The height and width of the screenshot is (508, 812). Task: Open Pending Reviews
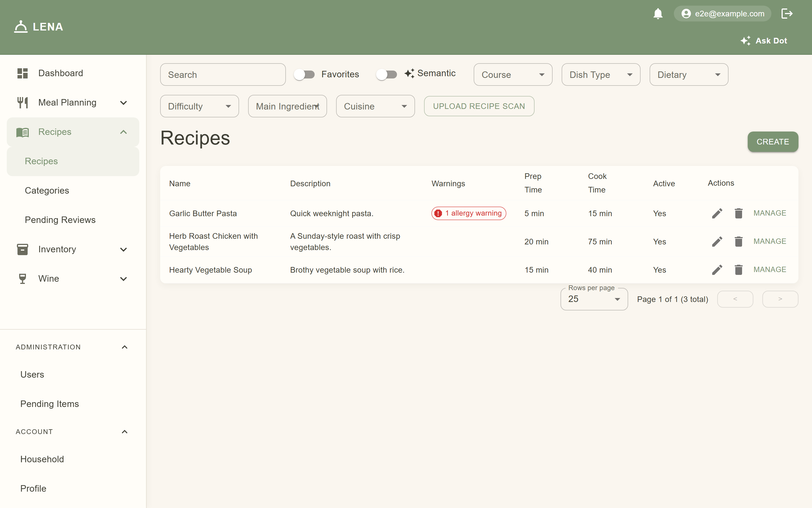73,220
